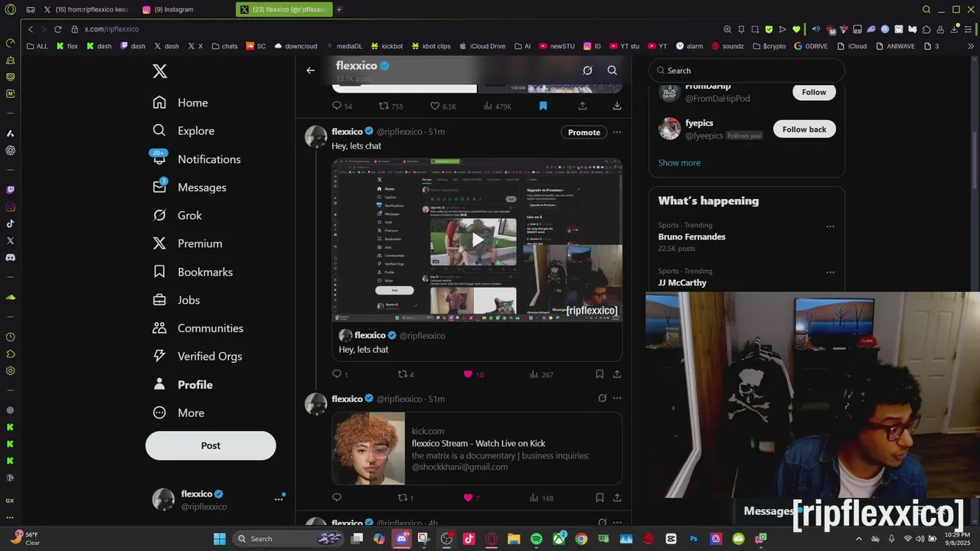Screen dimensions: 980x551
Task: Bookmark the "Hey, lets chat" post
Action: 599,374
